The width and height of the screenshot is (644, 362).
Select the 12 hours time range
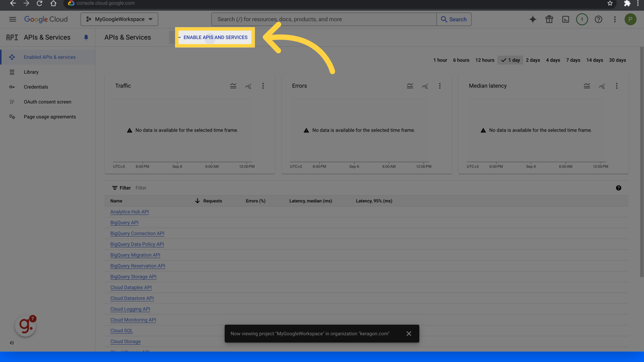(485, 60)
